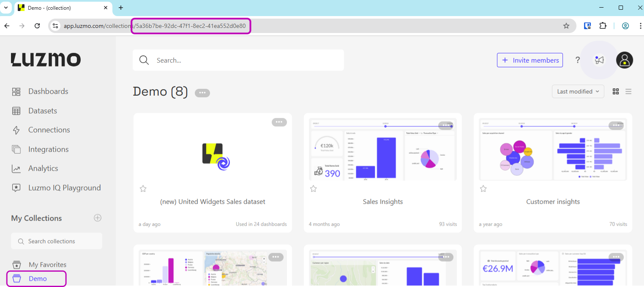644x287 pixels.
Task: Open Luzmo IQ Playground
Action: pos(64,188)
